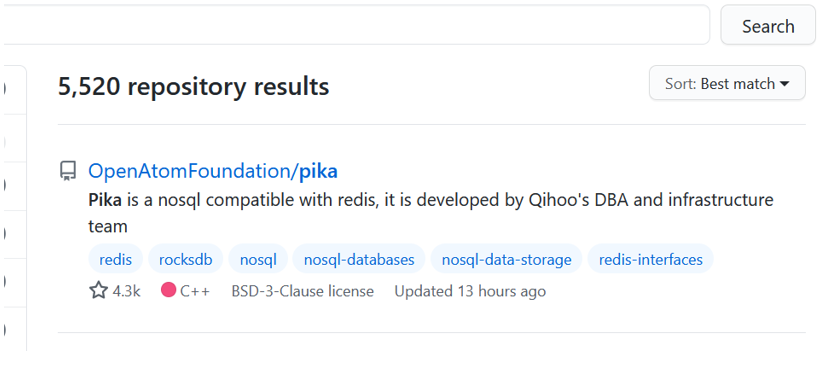Click the 5,520 repository results heading
818x368 pixels.
click(x=194, y=86)
